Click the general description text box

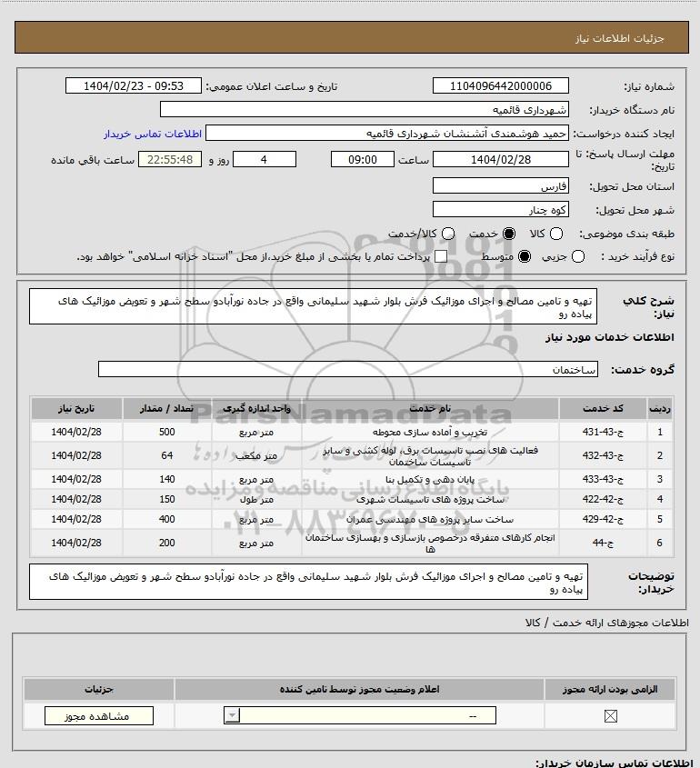tap(313, 306)
